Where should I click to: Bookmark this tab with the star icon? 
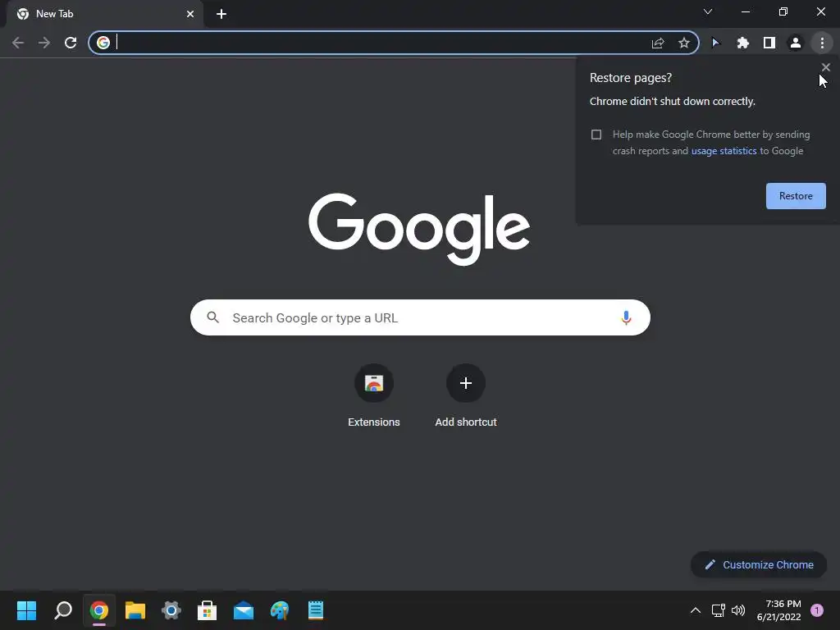click(x=684, y=43)
